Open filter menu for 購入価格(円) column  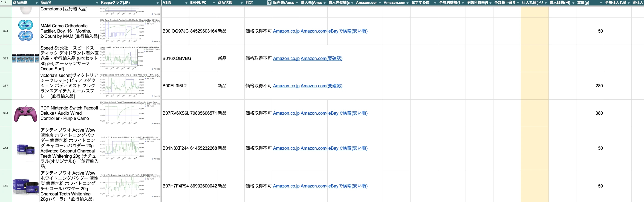click(573, 3)
